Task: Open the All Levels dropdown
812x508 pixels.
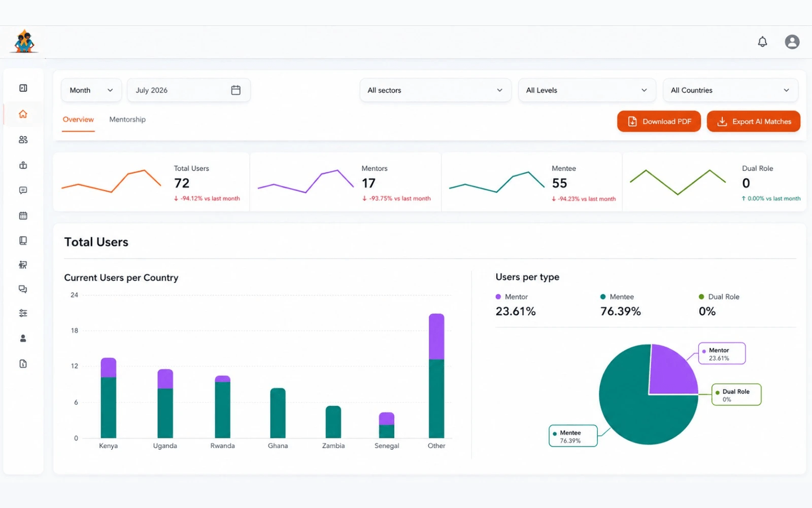Action: (587, 90)
